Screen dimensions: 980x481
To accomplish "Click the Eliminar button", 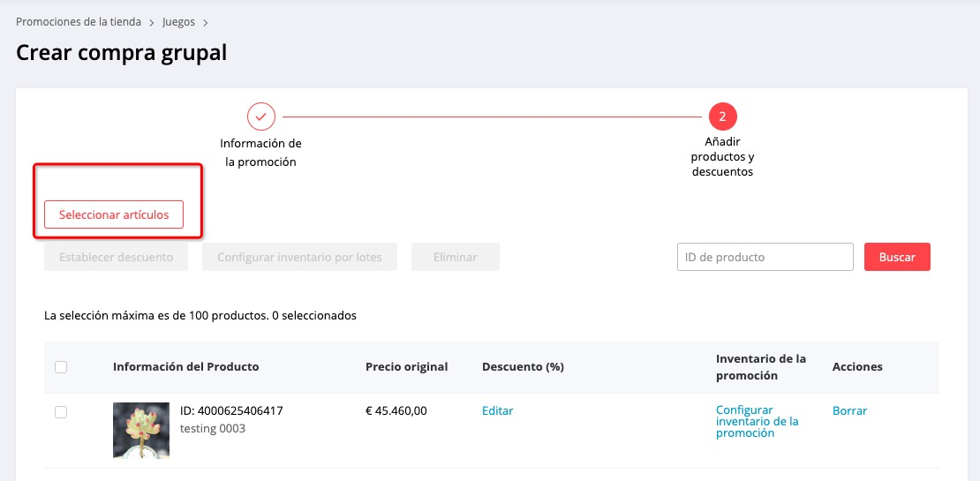I will coord(455,257).
